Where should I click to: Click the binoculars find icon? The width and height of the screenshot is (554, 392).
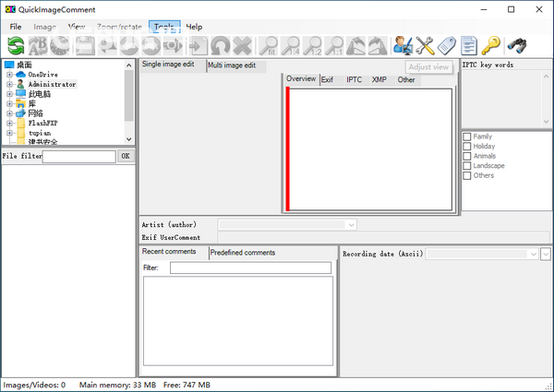click(517, 46)
